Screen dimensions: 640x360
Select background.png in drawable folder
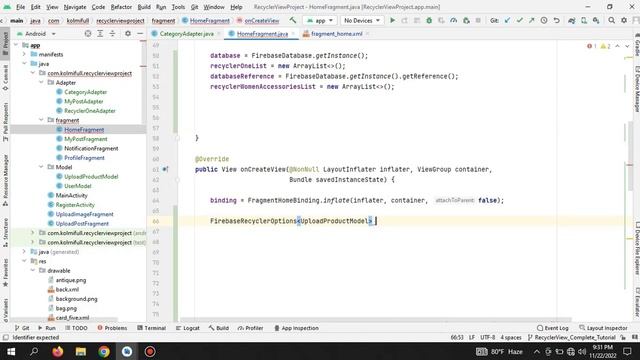(76, 299)
